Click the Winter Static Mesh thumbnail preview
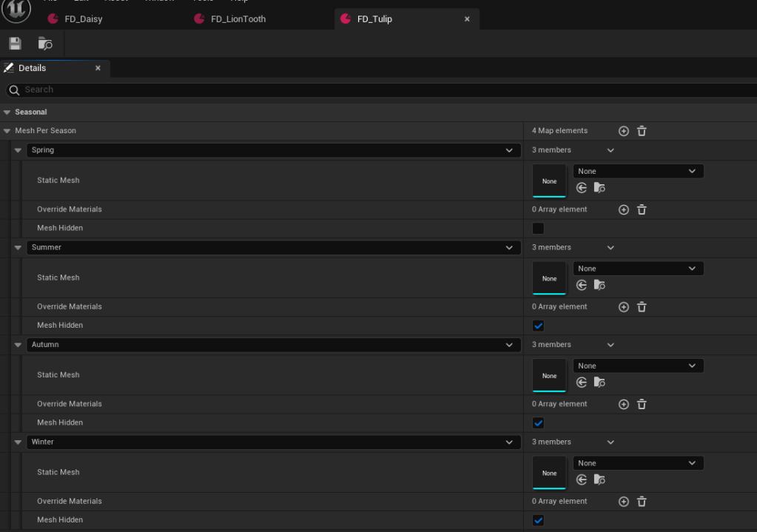 coord(549,473)
